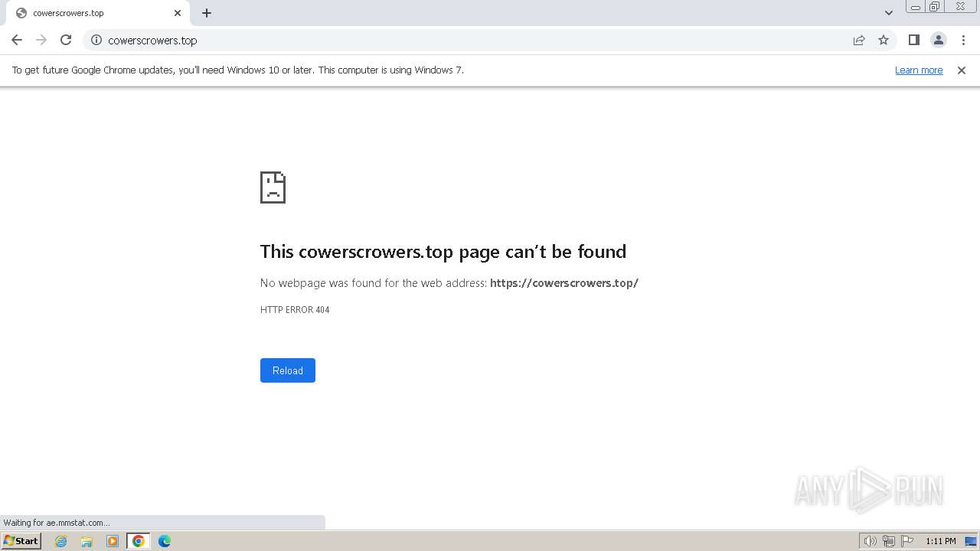Screen dimensions: 980x551
Task: Click the Waiting for ae.mmstat.com status text
Action: (56, 523)
